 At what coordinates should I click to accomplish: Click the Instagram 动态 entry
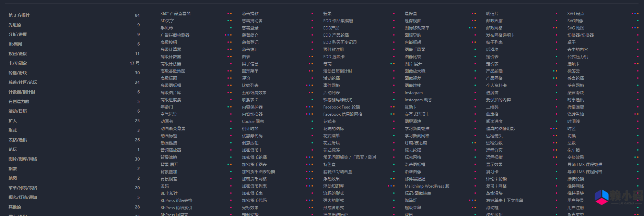(418, 100)
